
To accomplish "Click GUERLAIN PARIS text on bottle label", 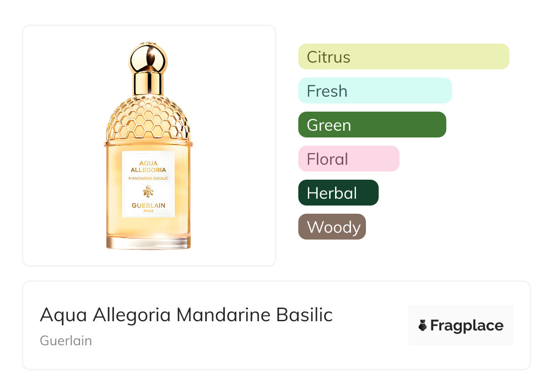I will [148, 207].
